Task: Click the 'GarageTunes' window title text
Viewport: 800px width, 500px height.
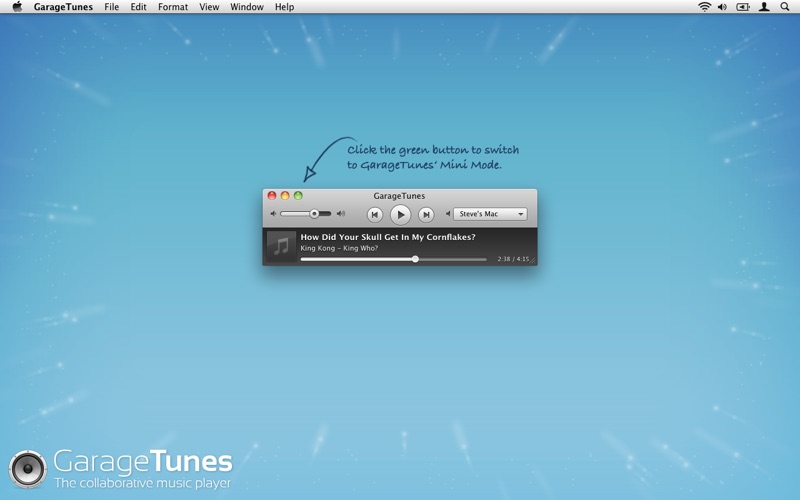Action: [399, 196]
